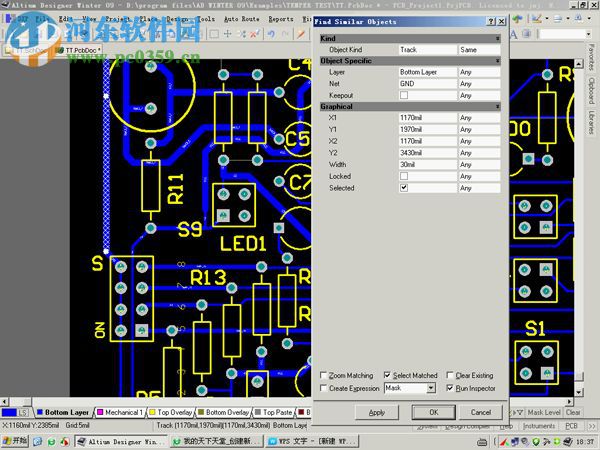This screenshot has height=450, width=600.
Task: Open the Libraries side panel tab
Action: pos(592,122)
